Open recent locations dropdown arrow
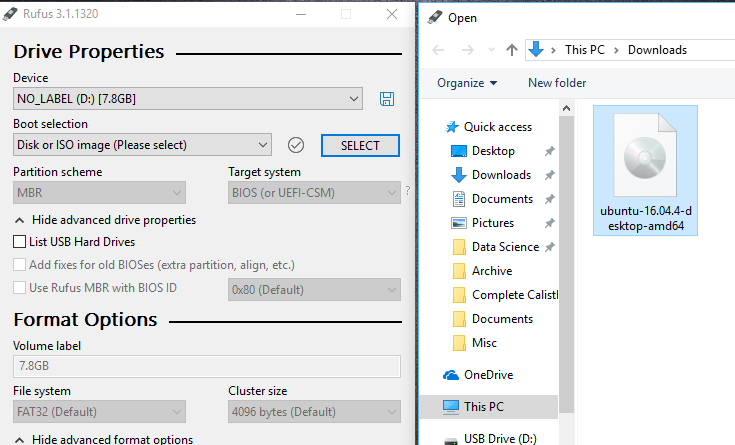Screen dimensions: 735x445 [x=491, y=50]
